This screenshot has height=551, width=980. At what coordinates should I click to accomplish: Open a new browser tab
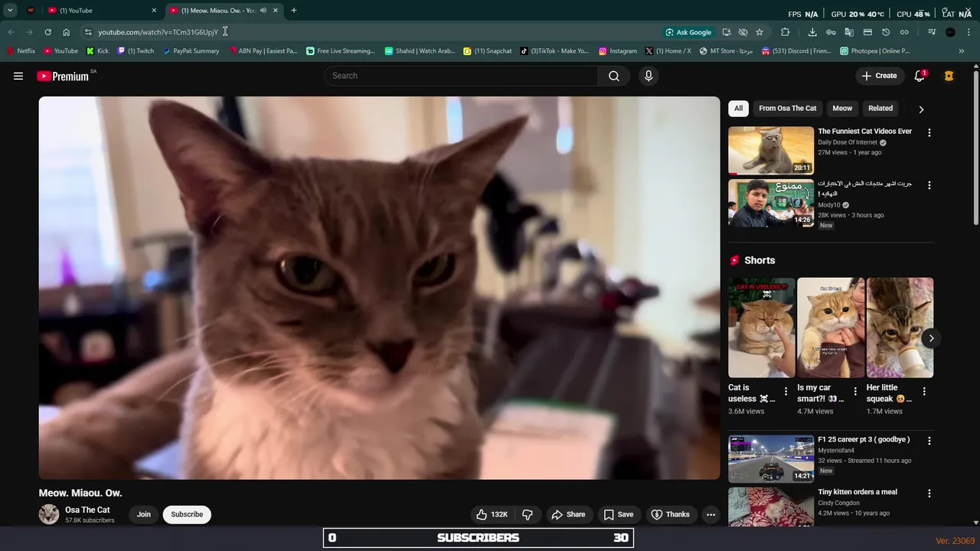pos(294,11)
